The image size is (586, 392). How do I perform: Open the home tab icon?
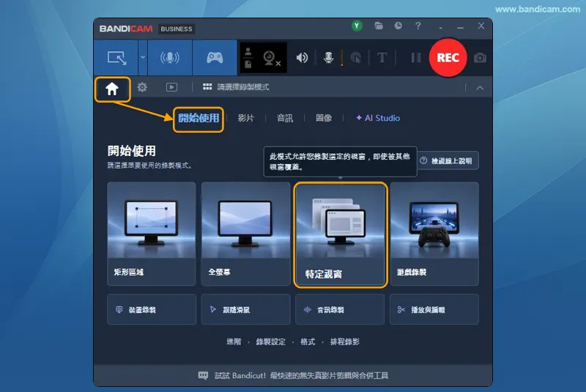point(112,89)
